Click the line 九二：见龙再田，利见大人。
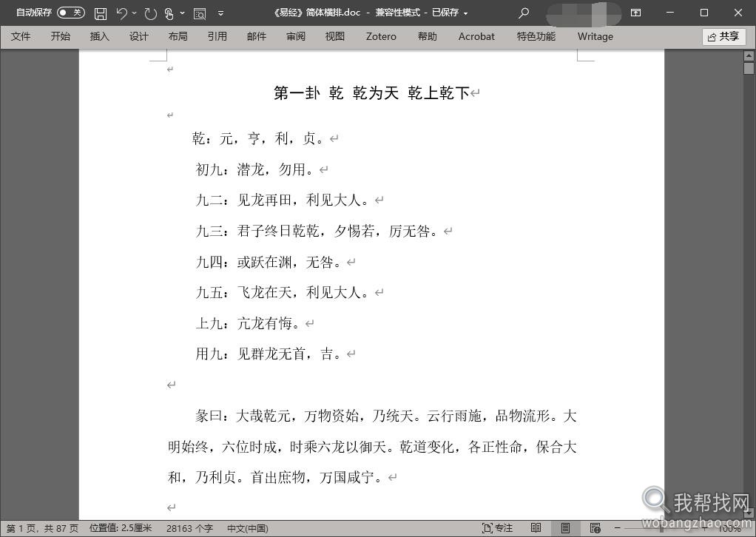Viewport: 756px width, 537px height. 283,200
